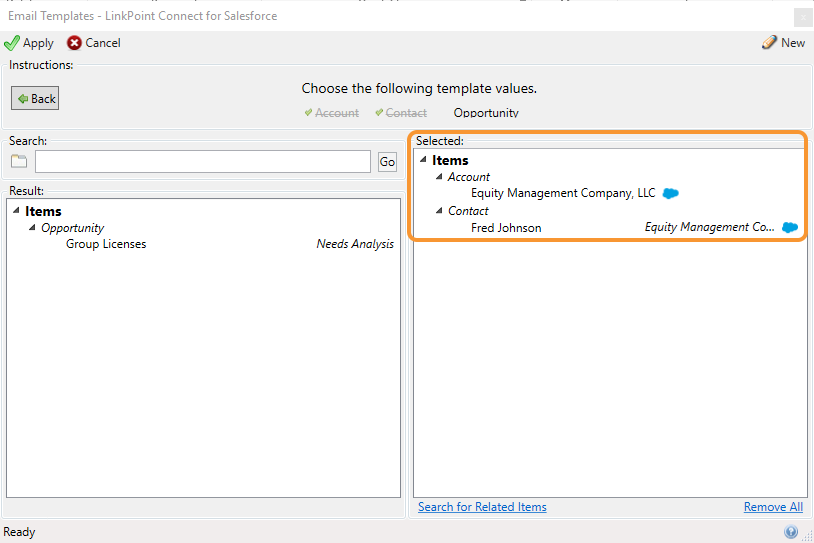Close the Email Templates window
Screen dimensions: 814x543
point(803,18)
